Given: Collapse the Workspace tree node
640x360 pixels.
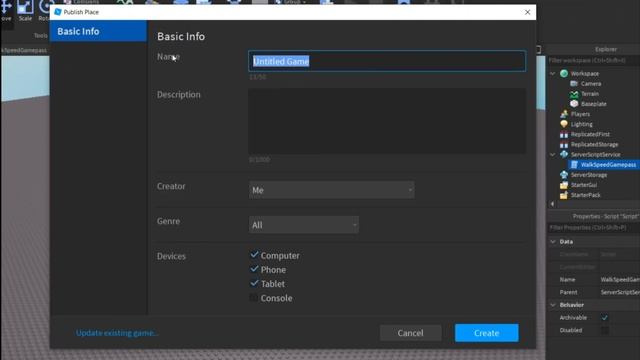Looking at the screenshot, I should pyautogui.click(x=553, y=73).
